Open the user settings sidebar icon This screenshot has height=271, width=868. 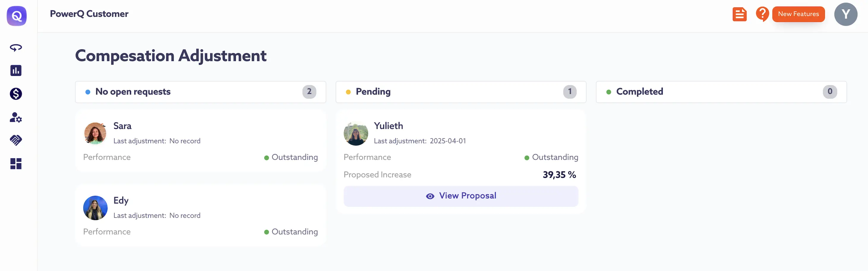click(x=16, y=117)
